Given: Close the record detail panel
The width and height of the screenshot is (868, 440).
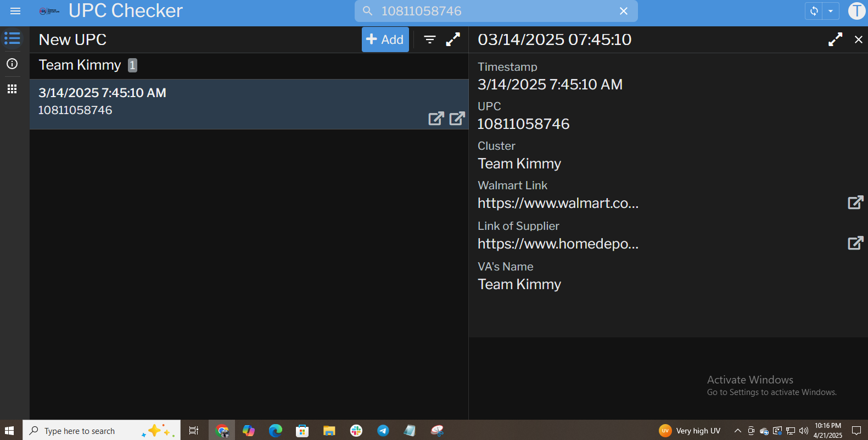Looking at the screenshot, I should pos(859,40).
